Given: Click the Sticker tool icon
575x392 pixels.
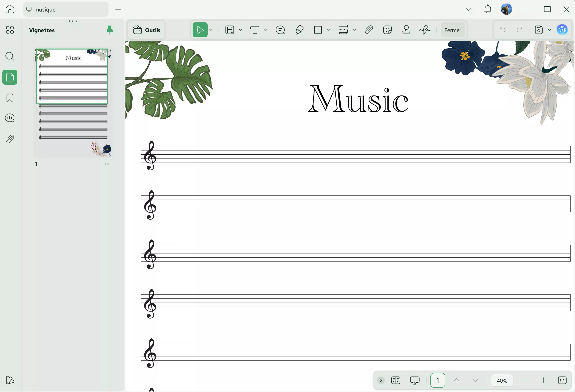Looking at the screenshot, I should point(388,30).
